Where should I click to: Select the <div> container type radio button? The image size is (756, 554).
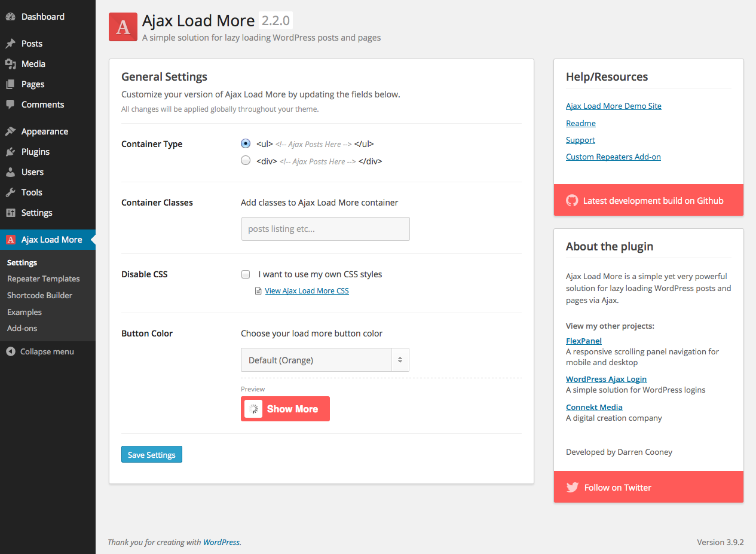point(246,161)
